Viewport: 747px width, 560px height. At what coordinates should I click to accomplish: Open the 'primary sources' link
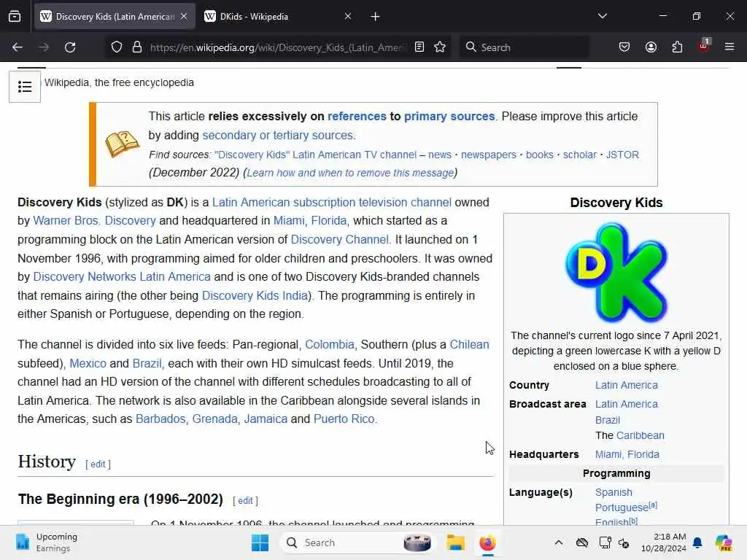point(449,116)
